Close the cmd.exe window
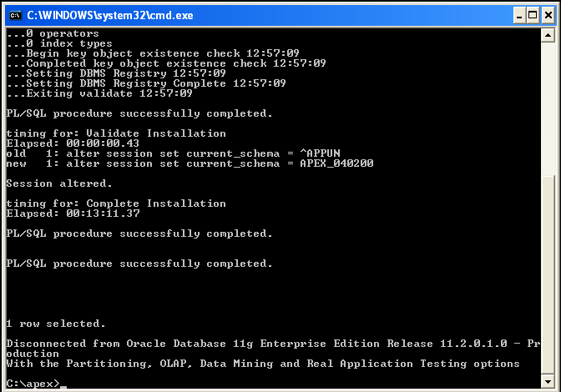The width and height of the screenshot is (561, 392). [548, 15]
